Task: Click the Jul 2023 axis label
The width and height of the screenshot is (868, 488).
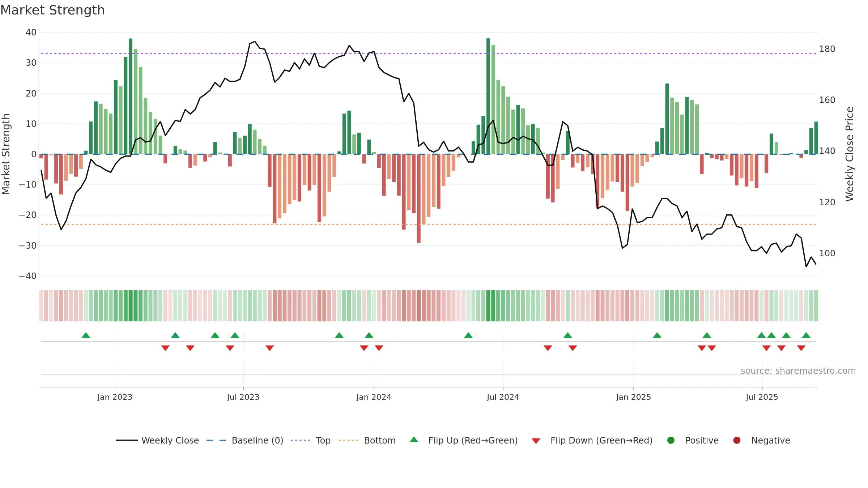Action: (x=243, y=397)
